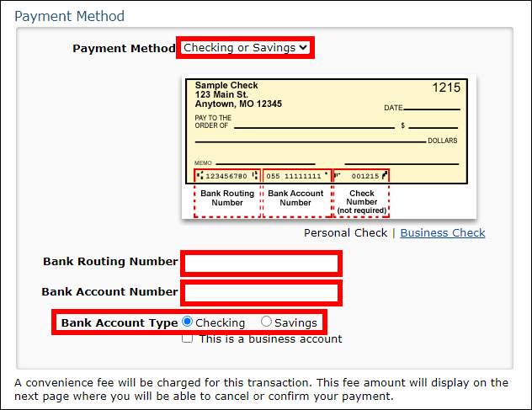Click '001215' on sample check
This screenshot has width=532, height=410.
pos(365,176)
